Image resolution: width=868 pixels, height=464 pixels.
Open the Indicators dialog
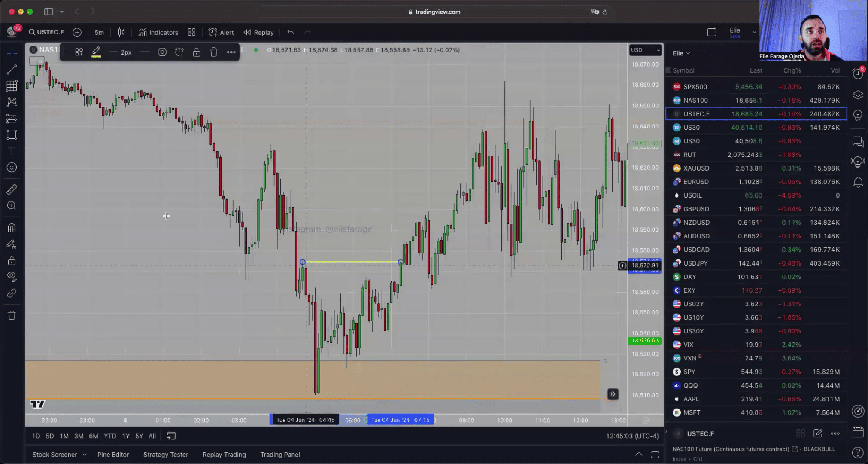point(158,32)
